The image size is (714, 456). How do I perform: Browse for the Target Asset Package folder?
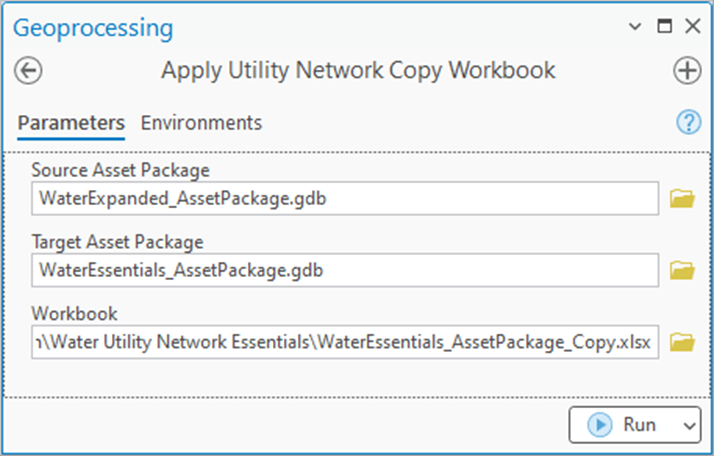pos(682,270)
